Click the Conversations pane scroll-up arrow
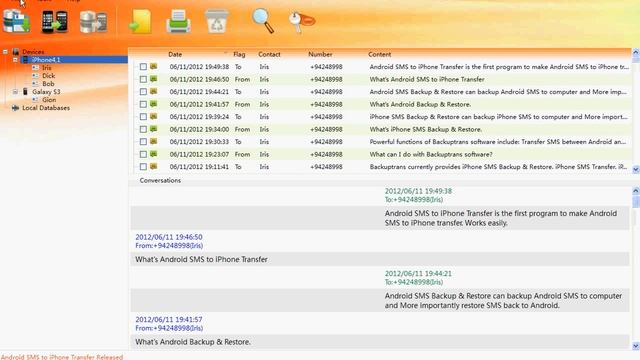 click(636, 191)
